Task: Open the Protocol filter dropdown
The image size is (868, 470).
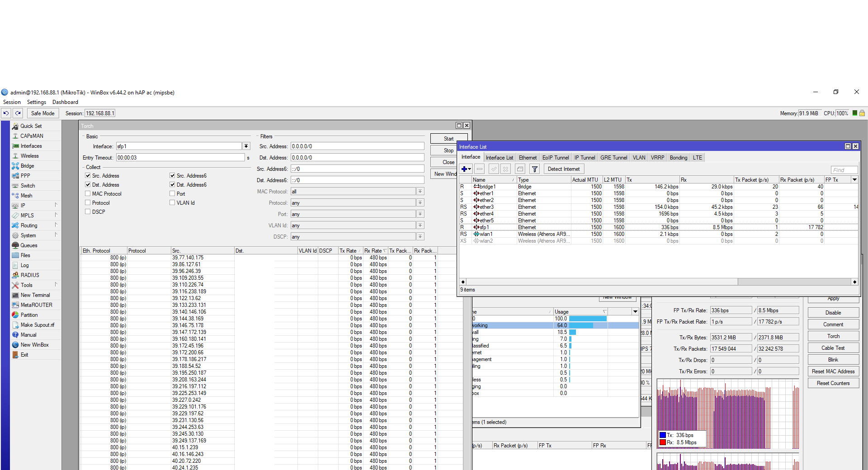Action: coord(420,202)
